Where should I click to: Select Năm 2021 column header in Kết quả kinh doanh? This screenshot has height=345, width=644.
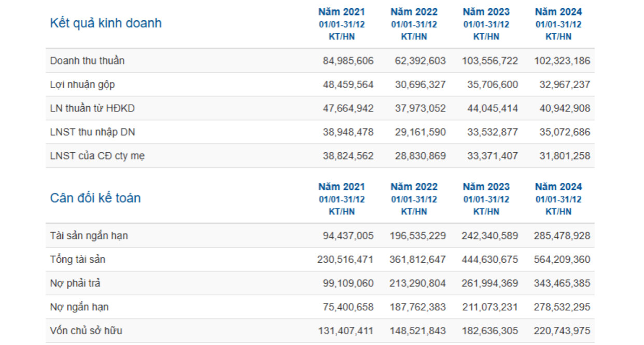pyautogui.click(x=342, y=12)
